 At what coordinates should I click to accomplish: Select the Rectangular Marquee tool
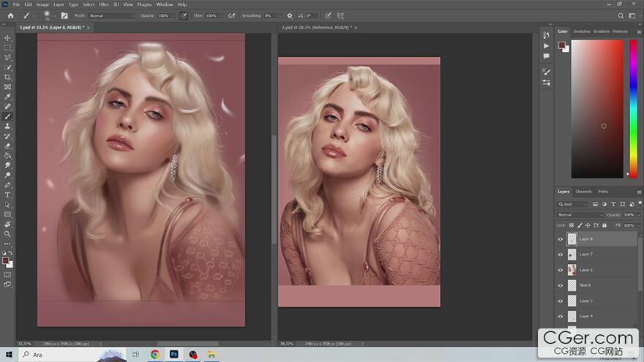click(x=7, y=48)
